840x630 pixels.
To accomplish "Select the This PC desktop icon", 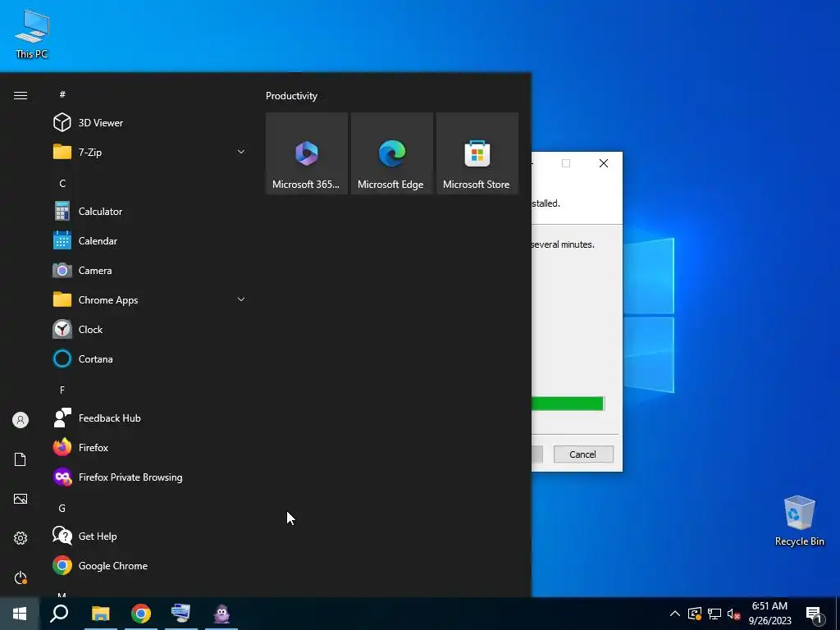I will pos(32,34).
